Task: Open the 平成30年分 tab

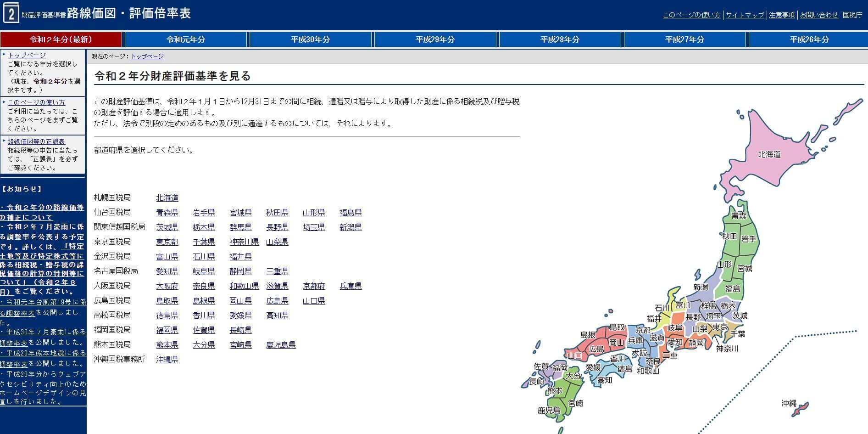Action: (311, 39)
